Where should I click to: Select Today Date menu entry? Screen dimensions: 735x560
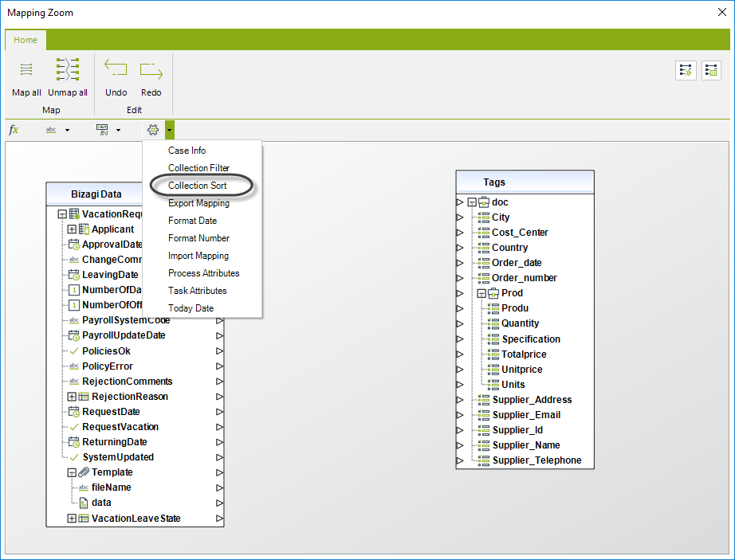click(x=191, y=308)
